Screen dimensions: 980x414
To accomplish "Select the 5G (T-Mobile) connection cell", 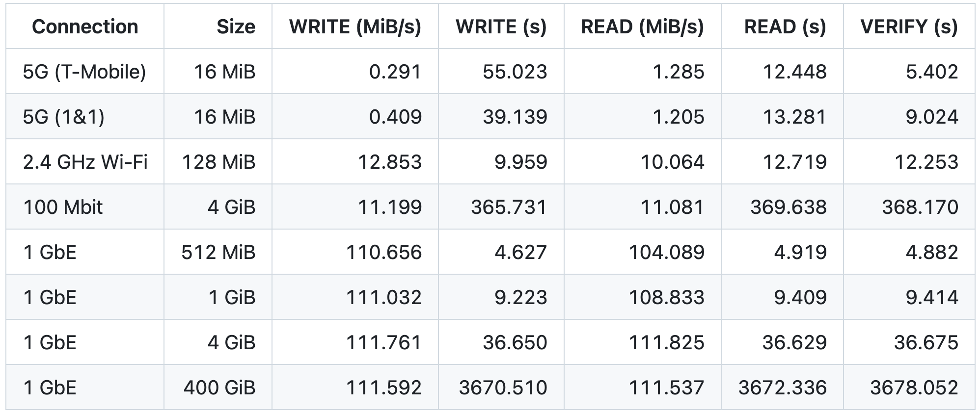I will [x=85, y=72].
